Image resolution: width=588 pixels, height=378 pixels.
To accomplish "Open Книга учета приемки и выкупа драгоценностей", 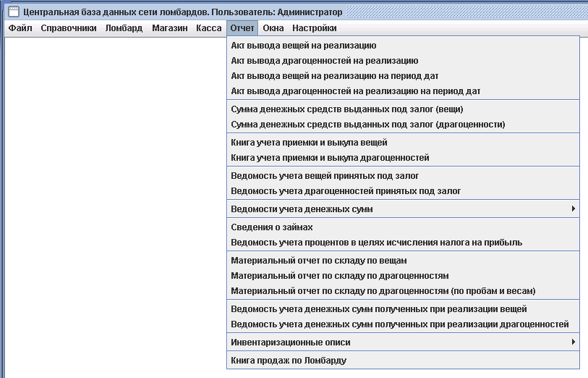I will 403,158.
